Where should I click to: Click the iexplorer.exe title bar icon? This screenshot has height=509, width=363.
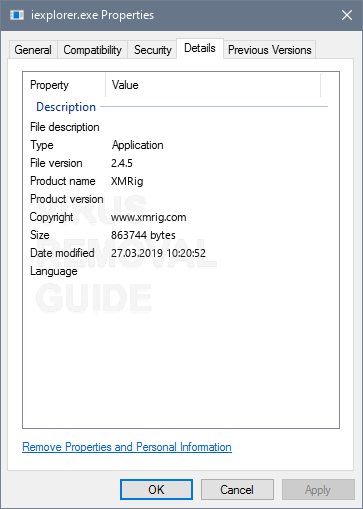[17, 15]
